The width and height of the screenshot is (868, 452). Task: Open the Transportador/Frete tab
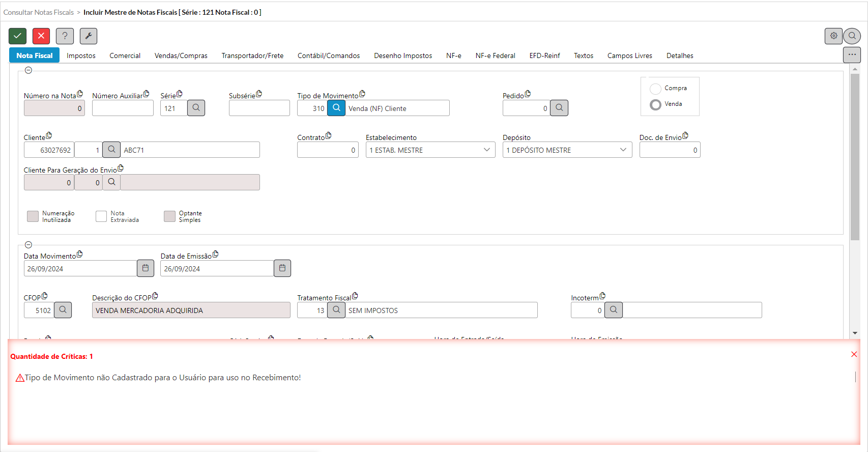click(x=252, y=55)
